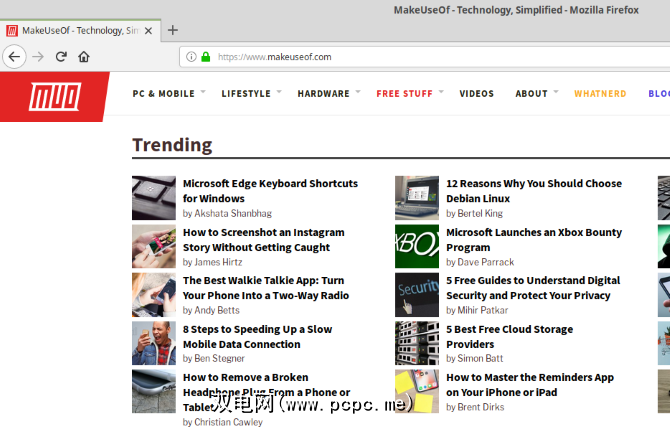This screenshot has width=670, height=427.
Task: Open How to Remove a Broken Headphone Plug
Action: pos(267,392)
